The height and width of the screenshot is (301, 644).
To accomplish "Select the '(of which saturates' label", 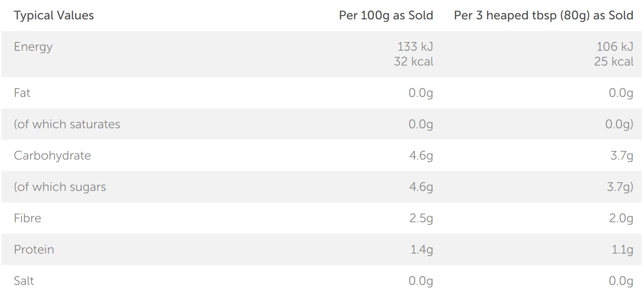I will 67,124.
